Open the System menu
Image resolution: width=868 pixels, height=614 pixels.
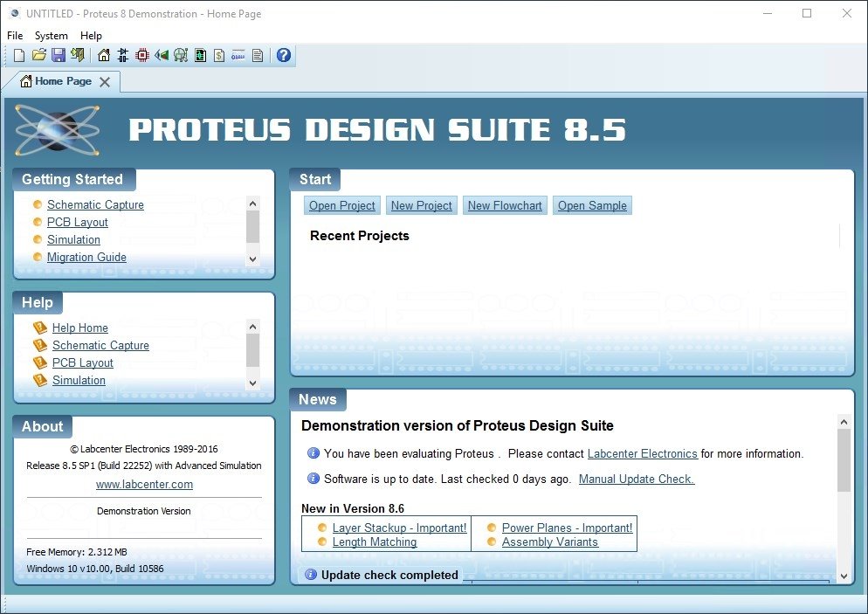[52, 36]
